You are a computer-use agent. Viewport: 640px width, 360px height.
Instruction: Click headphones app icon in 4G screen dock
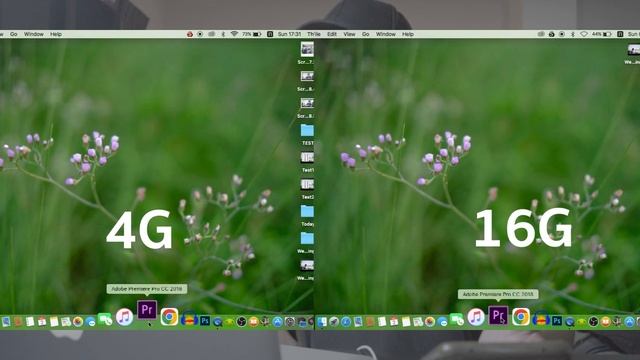(x=189, y=319)
